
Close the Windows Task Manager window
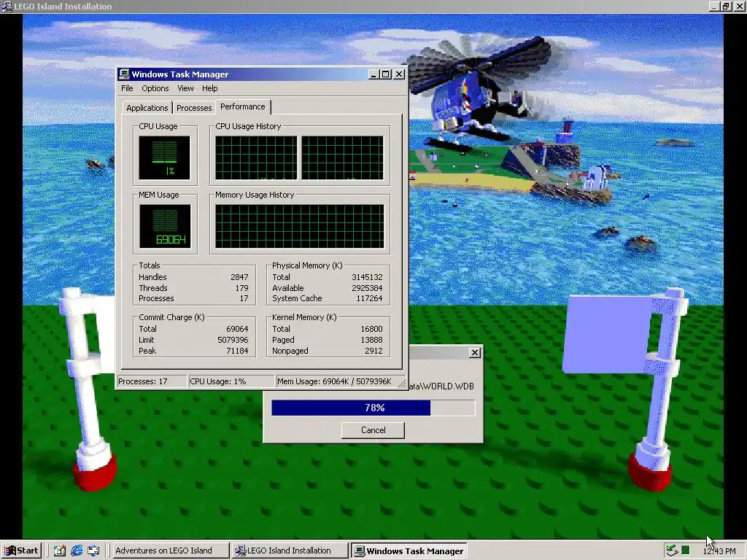coord(399,74)
